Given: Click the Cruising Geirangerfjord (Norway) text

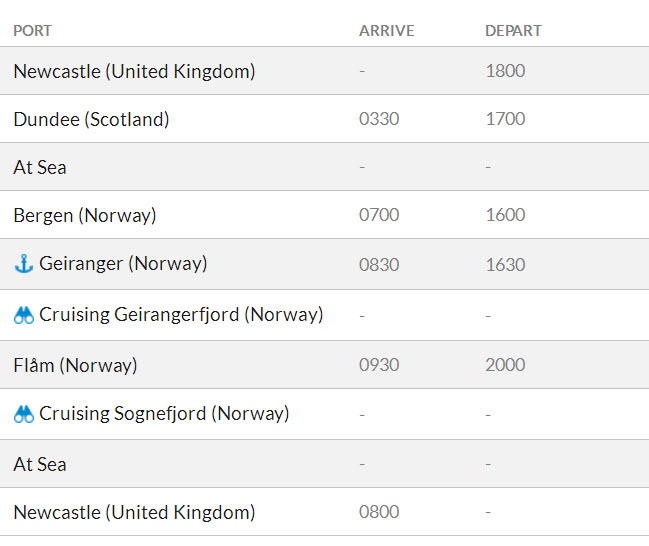Looking at the screenshot, I should (x=181, y=314).
